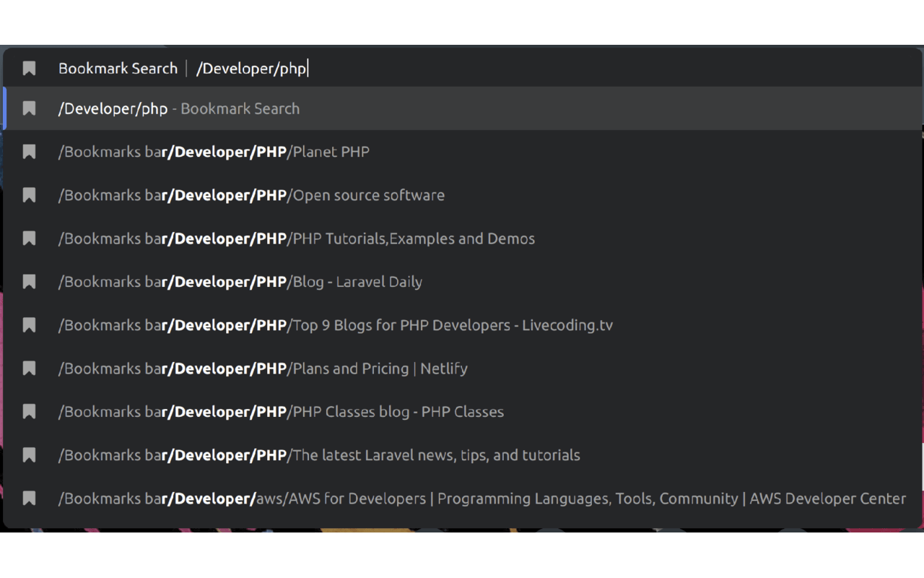The width and height of the screenshot is (924, 578).
Task: Click bookmark icon beside Netlify result
Action: [29, 368]
